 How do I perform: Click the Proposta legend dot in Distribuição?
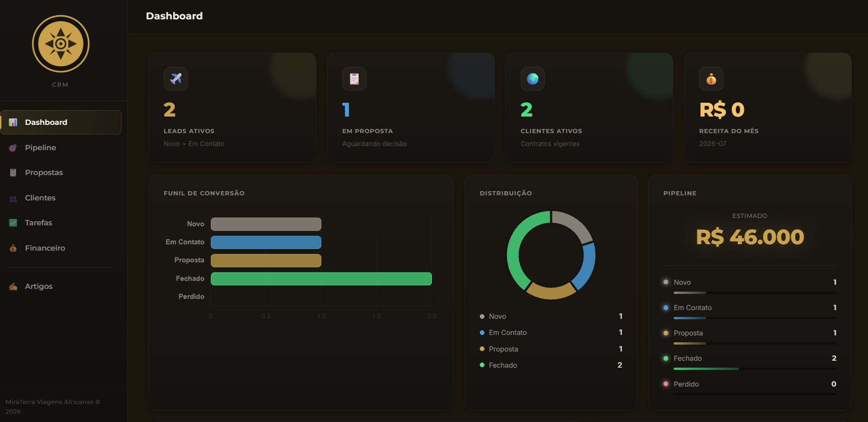coord(482,349)
